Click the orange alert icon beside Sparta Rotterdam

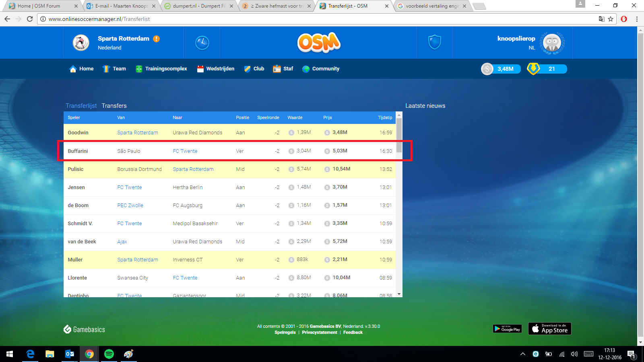pos(157,39)
